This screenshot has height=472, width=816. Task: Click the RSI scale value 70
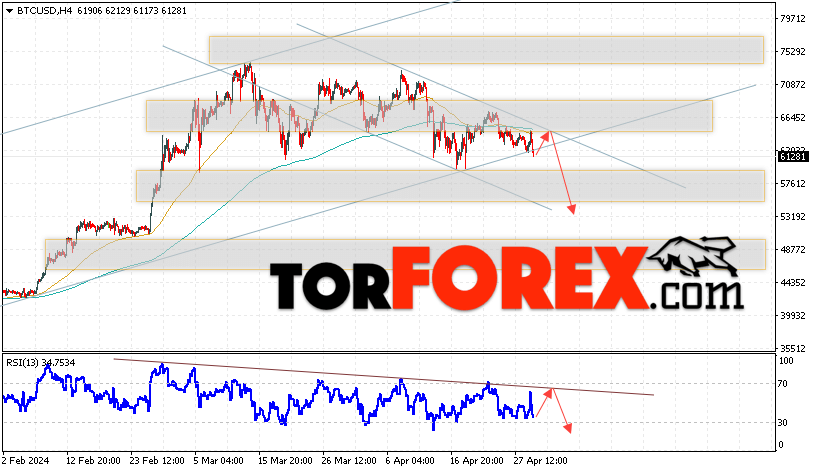click(x=783, y=384)
